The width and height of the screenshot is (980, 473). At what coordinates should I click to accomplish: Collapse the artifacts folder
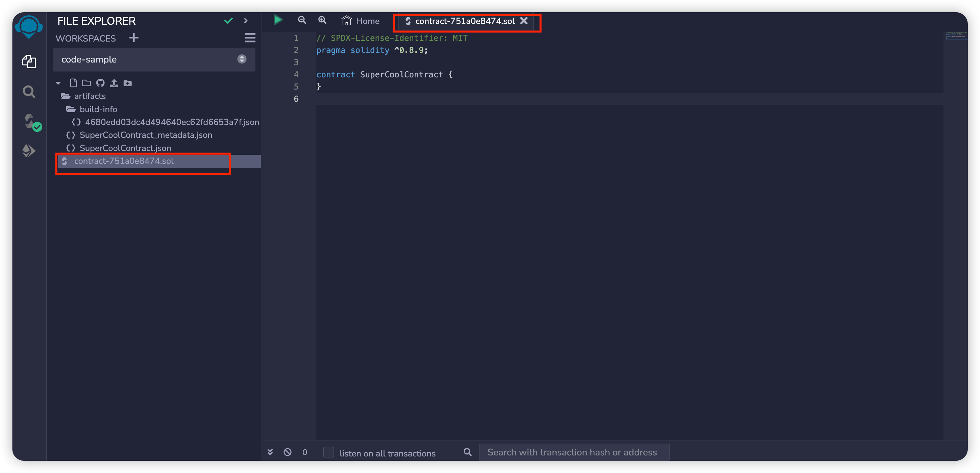tap(83, 96)
